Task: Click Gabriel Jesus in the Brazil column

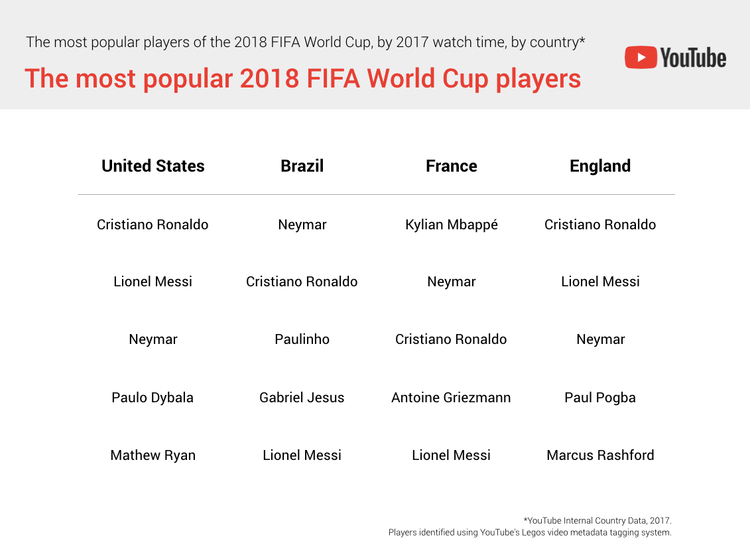Action: (302, 398)
